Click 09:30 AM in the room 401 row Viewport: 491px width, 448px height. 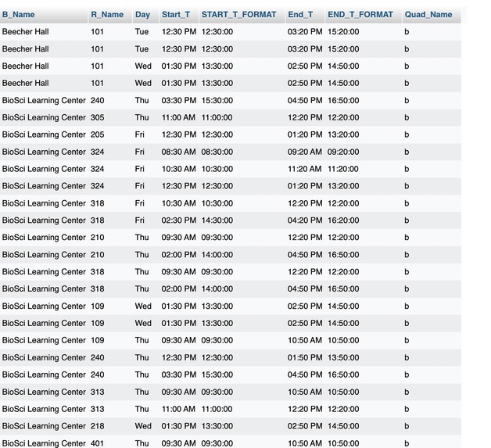(178, 443)
